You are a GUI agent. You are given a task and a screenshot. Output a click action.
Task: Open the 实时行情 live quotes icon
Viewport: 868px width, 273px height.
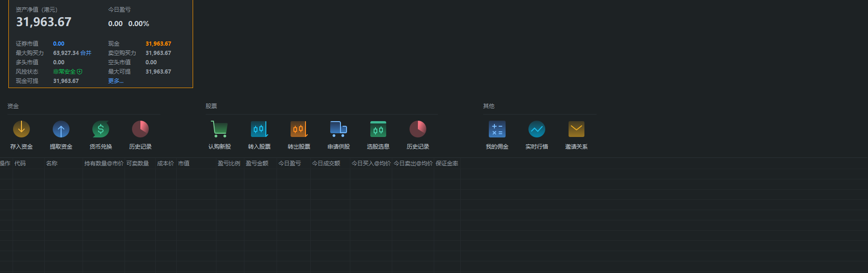pyautogui.click(x=537, y=130)
